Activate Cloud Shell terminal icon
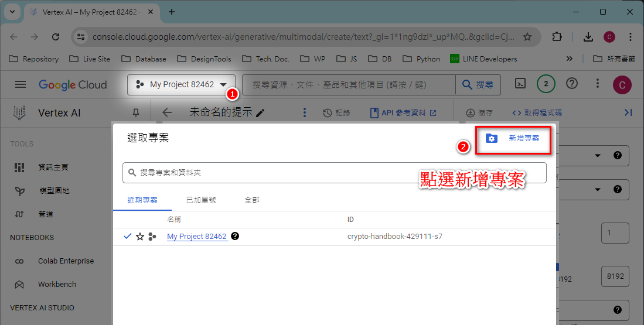Screen dimensions: 644x325 [520, 84]
